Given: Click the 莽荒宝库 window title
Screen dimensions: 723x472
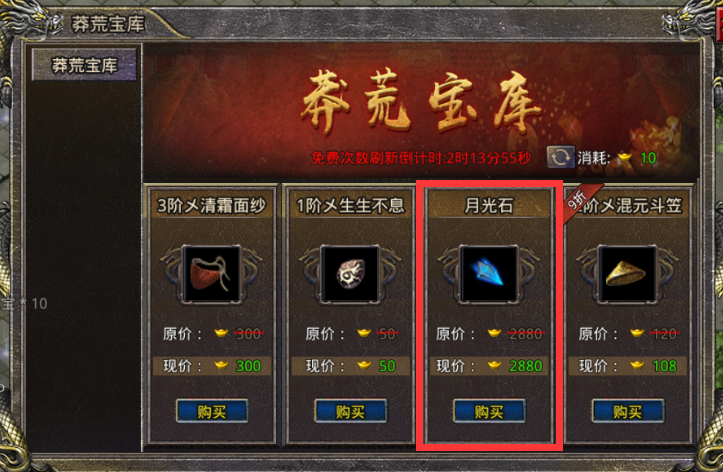Looking at the screenshot, I should [x=108, y=24].
